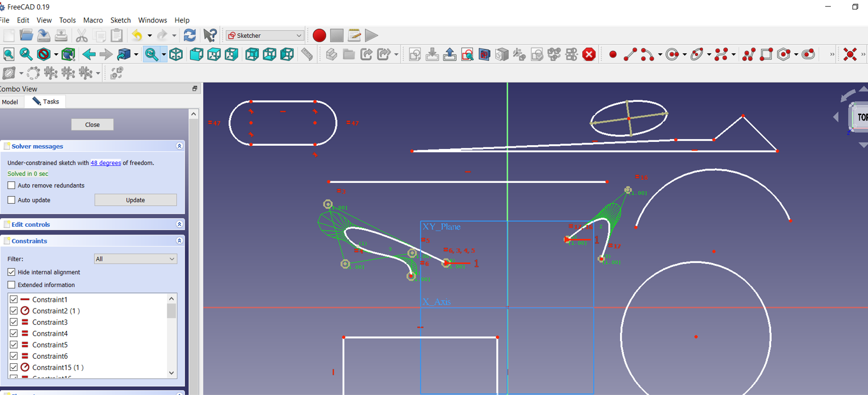This screenshot has height=395, width=868.
Task: Select the Create Polygon tool
Action: click(x=784, y=54)
